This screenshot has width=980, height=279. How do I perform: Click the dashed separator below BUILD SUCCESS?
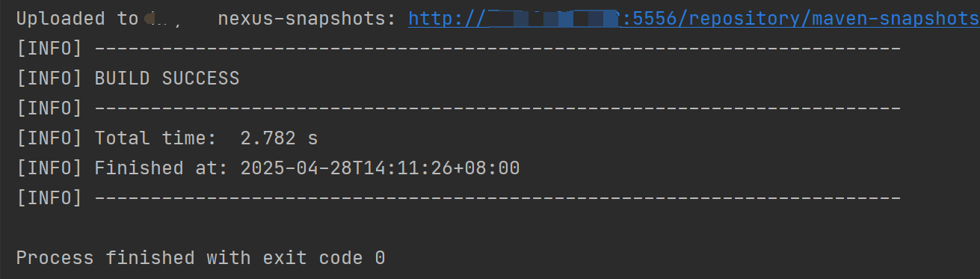498,108
